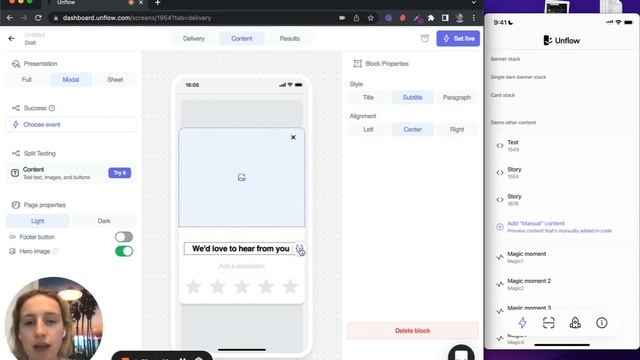Click the Delete block button
The height and width of the screenshot is (360, 640).
click(412, 331)
